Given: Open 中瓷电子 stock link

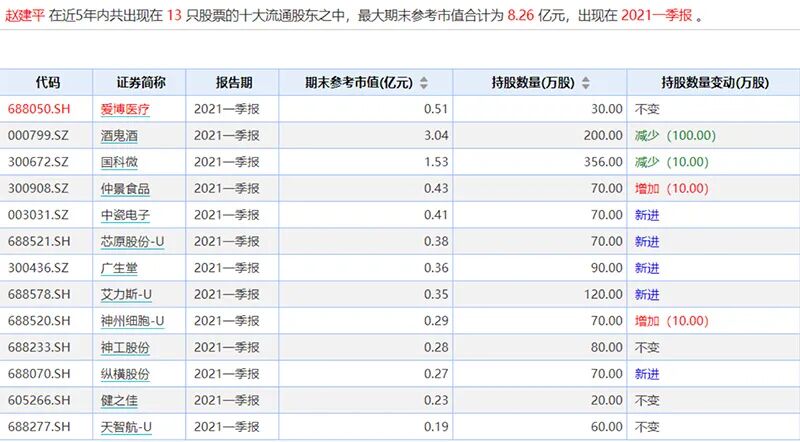Looking at the screenshot, I should (x=125, y=215).
